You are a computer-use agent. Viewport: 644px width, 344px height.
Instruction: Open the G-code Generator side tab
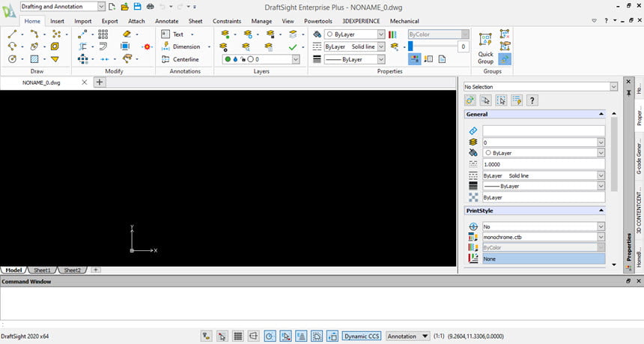[x=639, y=156]
